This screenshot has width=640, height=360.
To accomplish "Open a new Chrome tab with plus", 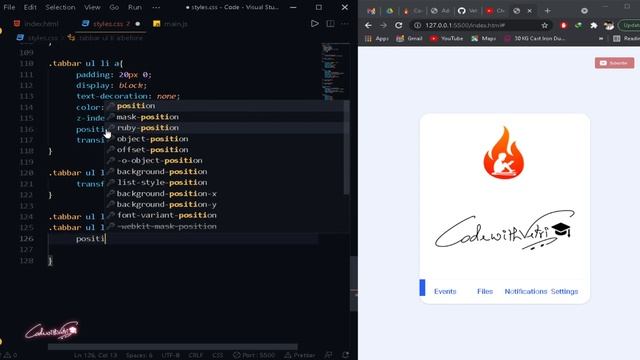I will (547, 11).
